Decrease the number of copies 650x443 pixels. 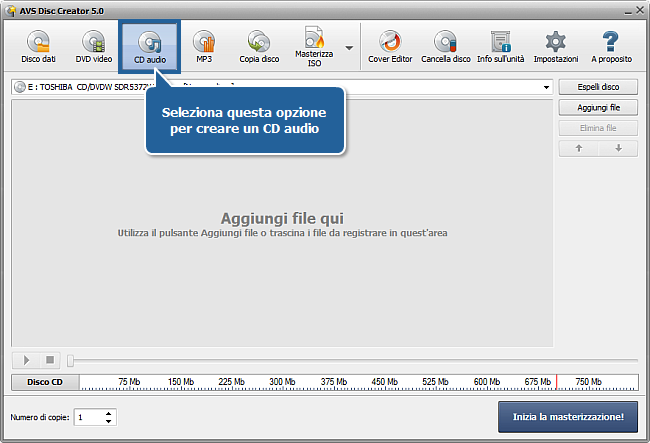tap(109, 421)
